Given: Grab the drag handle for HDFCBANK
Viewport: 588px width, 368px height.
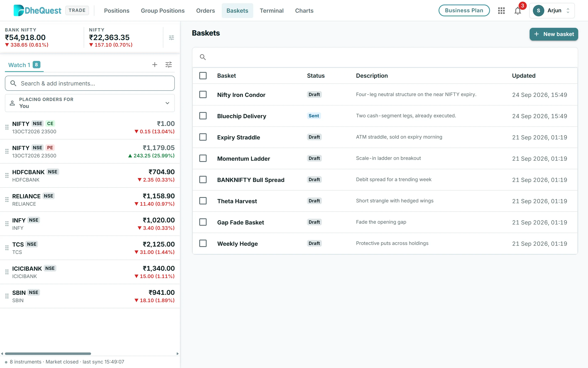Looking at the screenshot, I should [7, 175].
